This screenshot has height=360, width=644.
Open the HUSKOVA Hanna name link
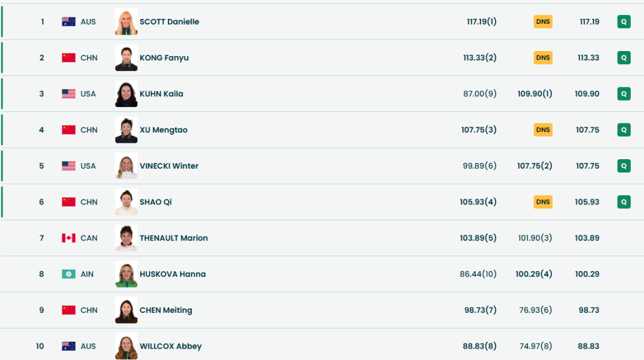[172, 274]
